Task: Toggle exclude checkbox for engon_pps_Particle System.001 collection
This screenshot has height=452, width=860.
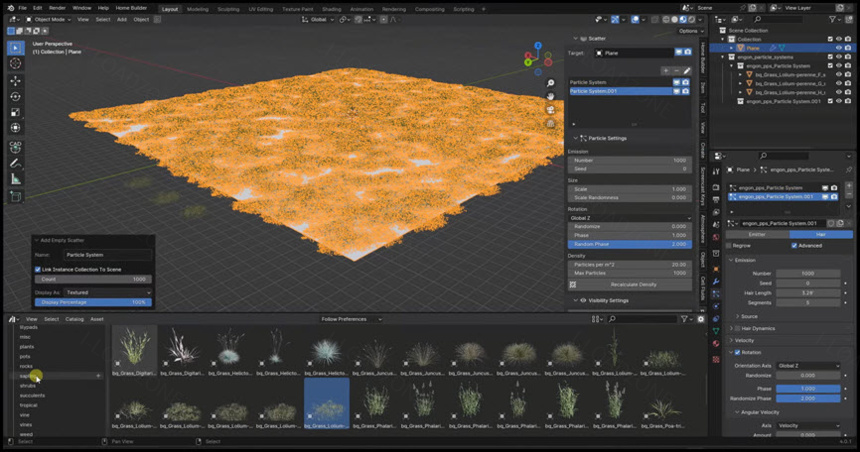Action: (830, 101)
